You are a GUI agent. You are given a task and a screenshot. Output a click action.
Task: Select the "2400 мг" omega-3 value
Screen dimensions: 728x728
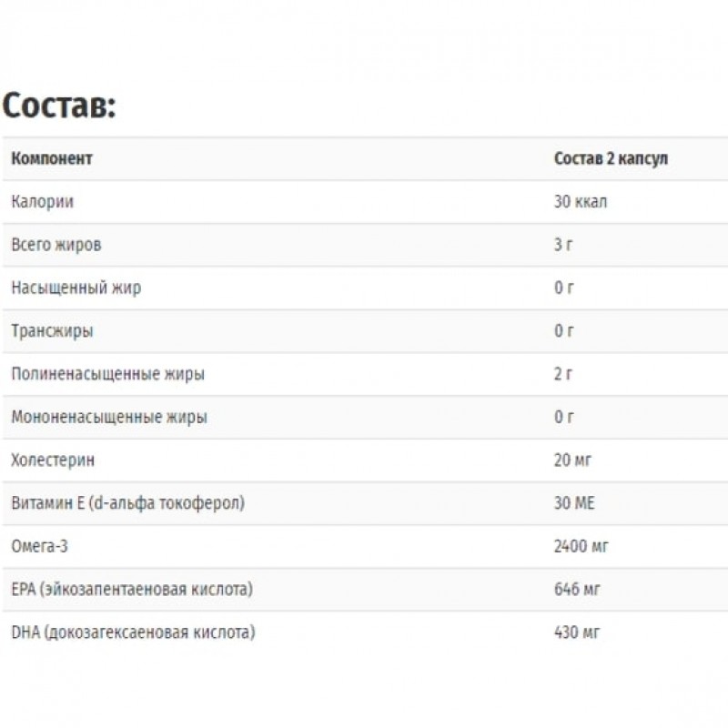[x=581, y=547]
